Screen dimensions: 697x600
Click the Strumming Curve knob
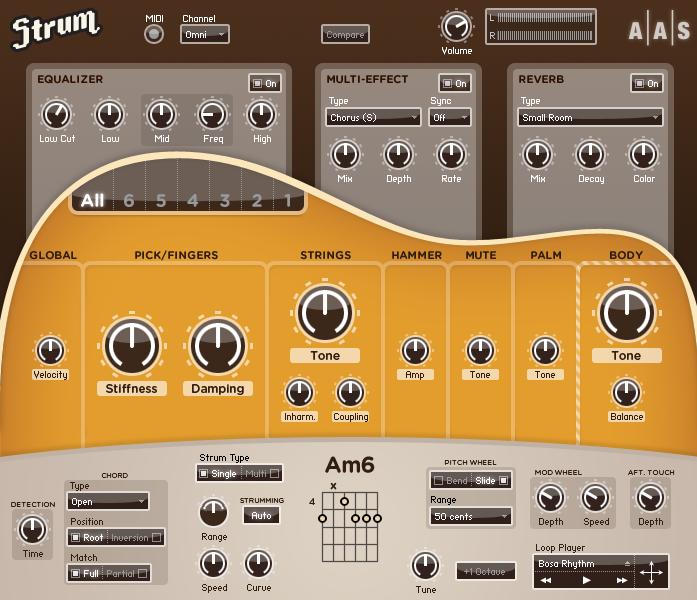tap(258, 564)
